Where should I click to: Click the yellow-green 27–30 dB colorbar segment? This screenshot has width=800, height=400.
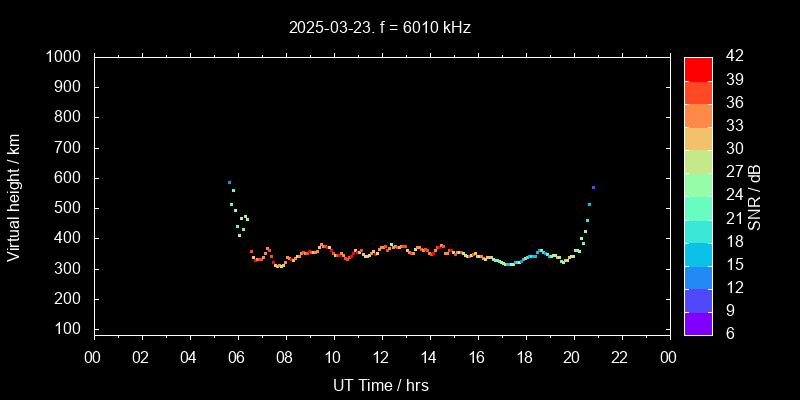698,161
